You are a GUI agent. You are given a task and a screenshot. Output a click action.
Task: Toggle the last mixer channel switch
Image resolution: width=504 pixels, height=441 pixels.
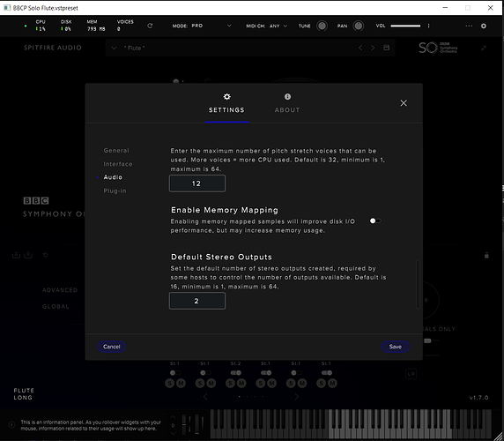(x=327, y=373)
